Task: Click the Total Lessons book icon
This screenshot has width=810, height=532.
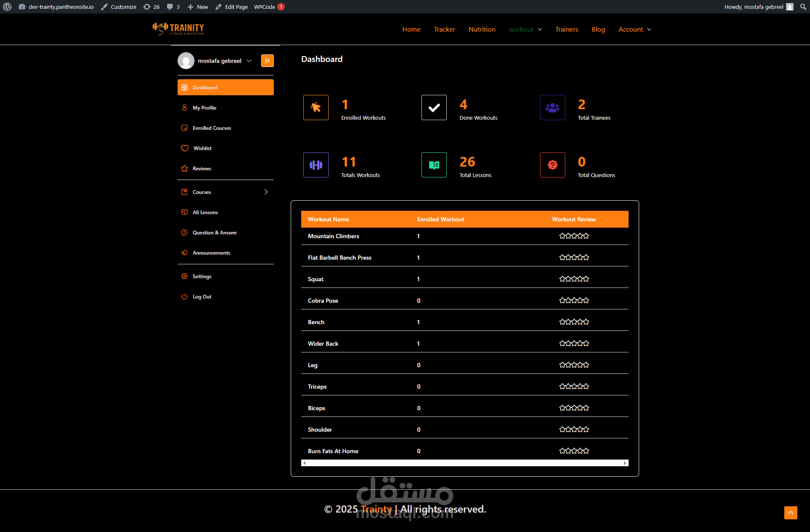Action: [x=434, y=165]
